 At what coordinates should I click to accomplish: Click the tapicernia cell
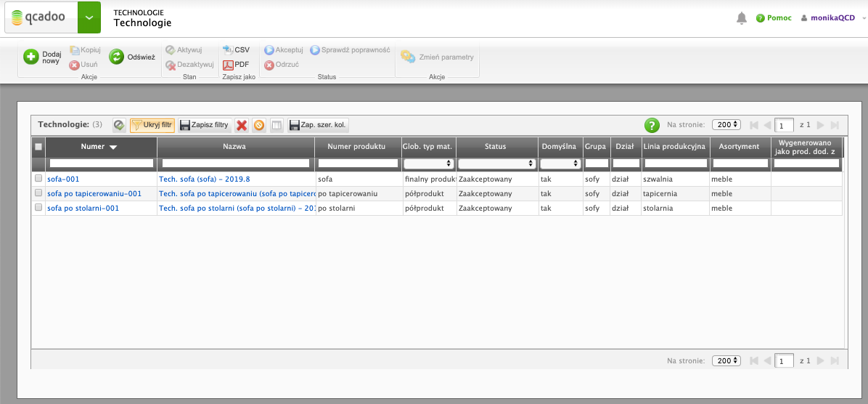[x=676, y=193]
